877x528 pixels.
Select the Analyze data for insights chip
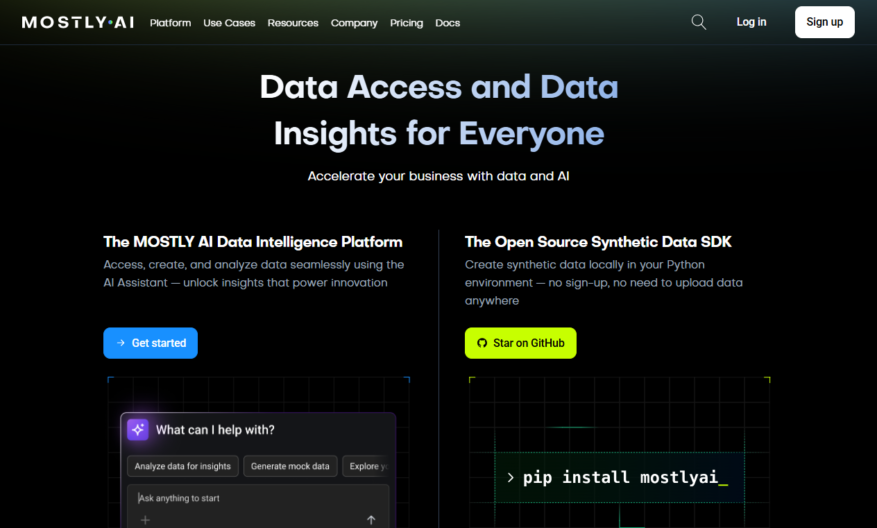182,466
